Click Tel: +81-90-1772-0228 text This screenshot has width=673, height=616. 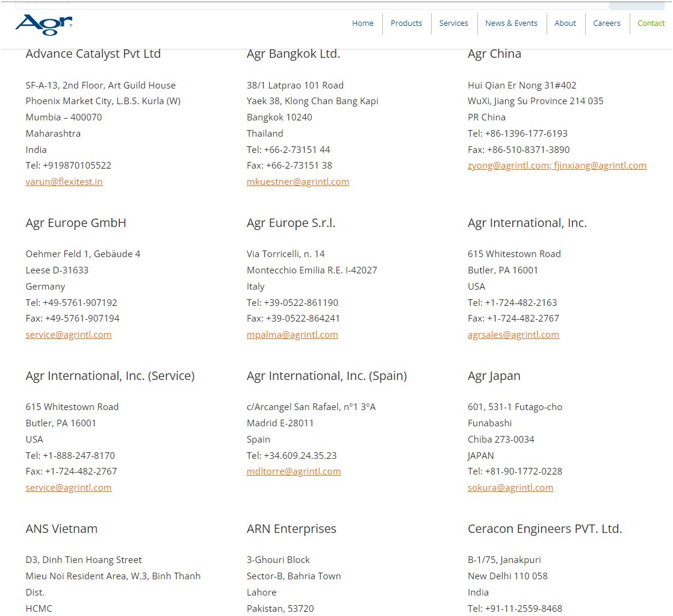pos(515,471)
